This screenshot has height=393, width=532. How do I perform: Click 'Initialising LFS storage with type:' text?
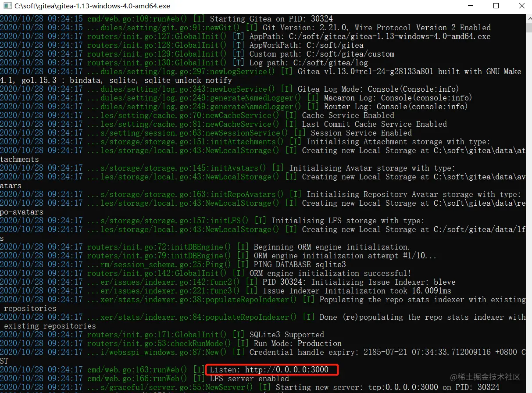click(x=348, y=221)
